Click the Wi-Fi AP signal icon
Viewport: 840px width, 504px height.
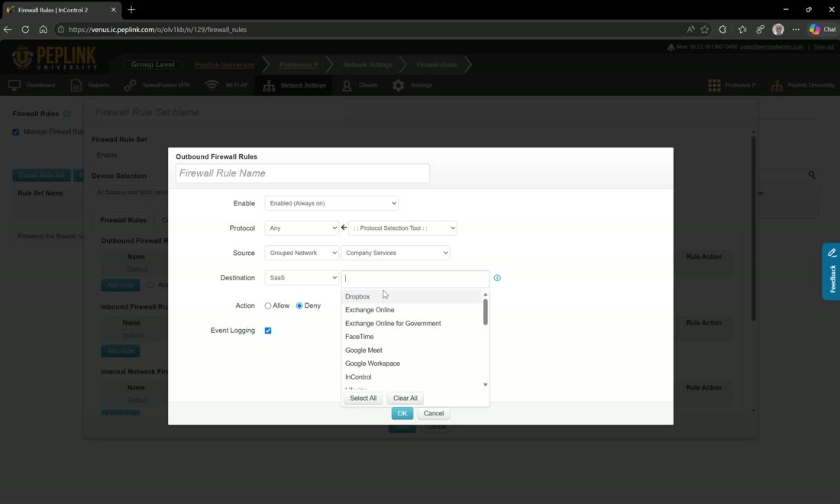(x=212, y=86)
